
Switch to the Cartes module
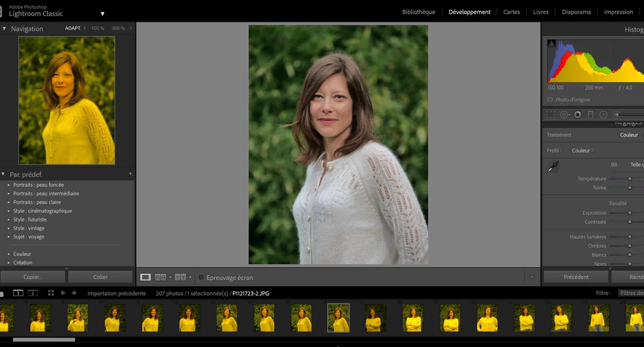(x=511, y=12)
